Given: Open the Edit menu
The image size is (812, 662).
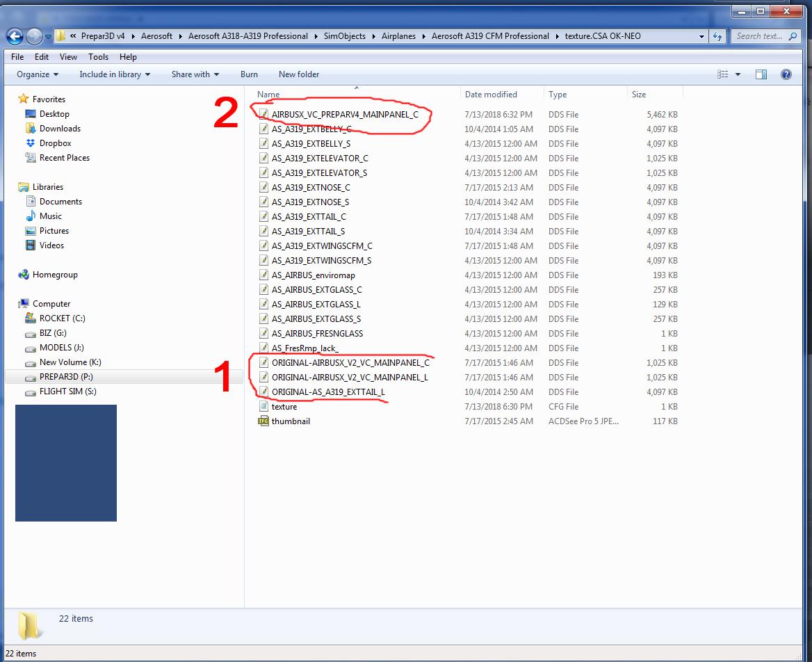Looking at the screenshot, I should tap(42, 57).
